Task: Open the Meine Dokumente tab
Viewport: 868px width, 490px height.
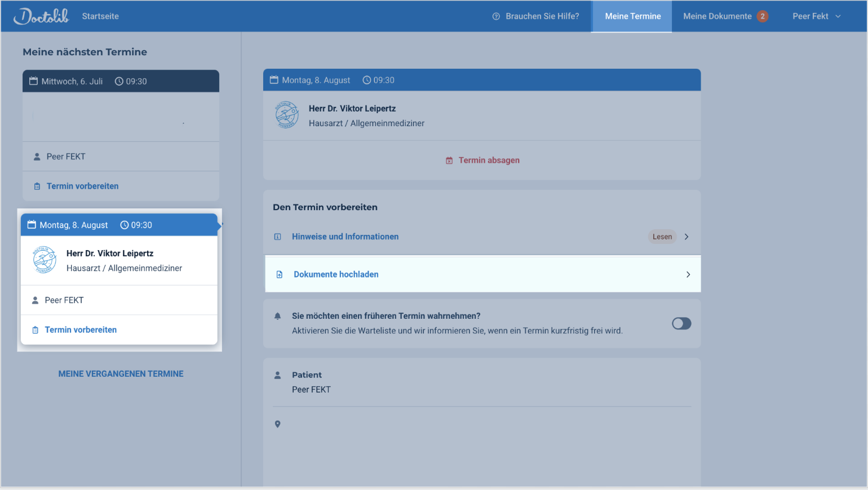Action: click(x=717, y=16)
